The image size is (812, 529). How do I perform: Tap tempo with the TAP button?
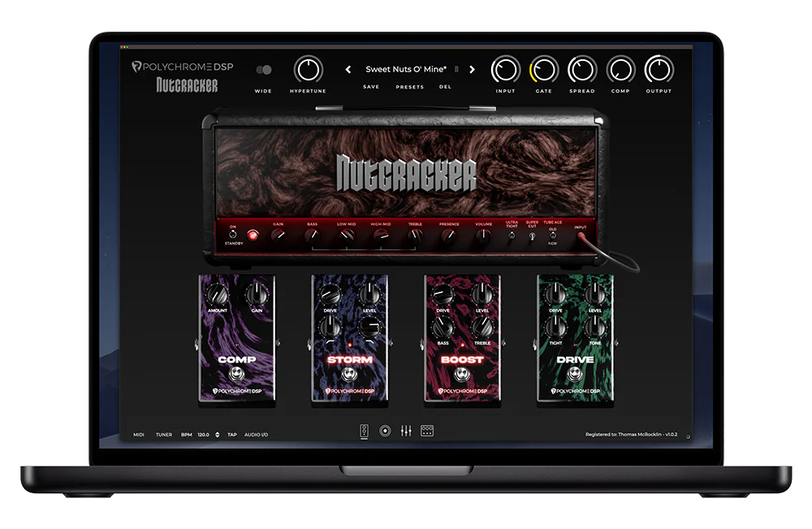coord(232,435)
